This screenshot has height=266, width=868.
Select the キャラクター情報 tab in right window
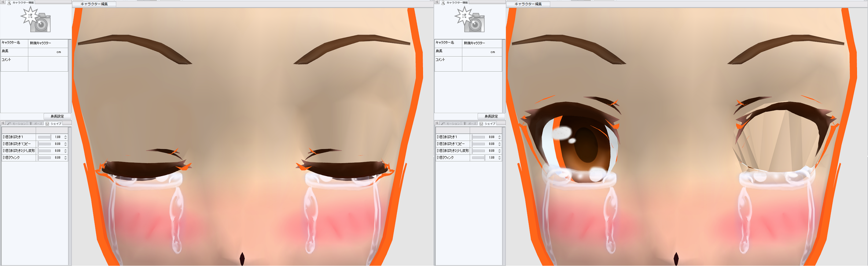[x=455, y=2]
